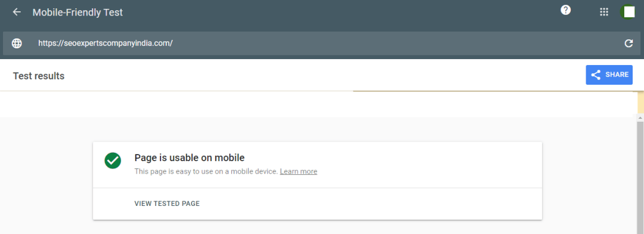Viewport: 644px width, 234px height.
Task: Click the share glyph inside SHARE
Action: coord(596,75)
